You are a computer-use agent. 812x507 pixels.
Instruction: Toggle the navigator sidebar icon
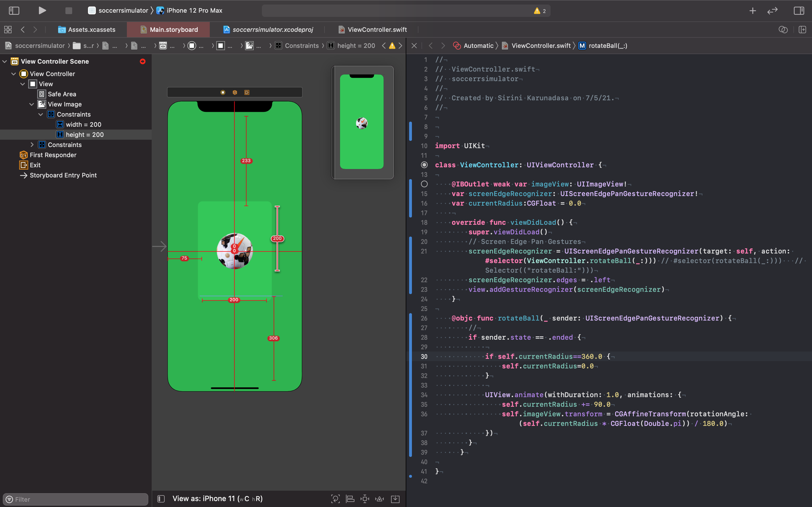(14, 11)
